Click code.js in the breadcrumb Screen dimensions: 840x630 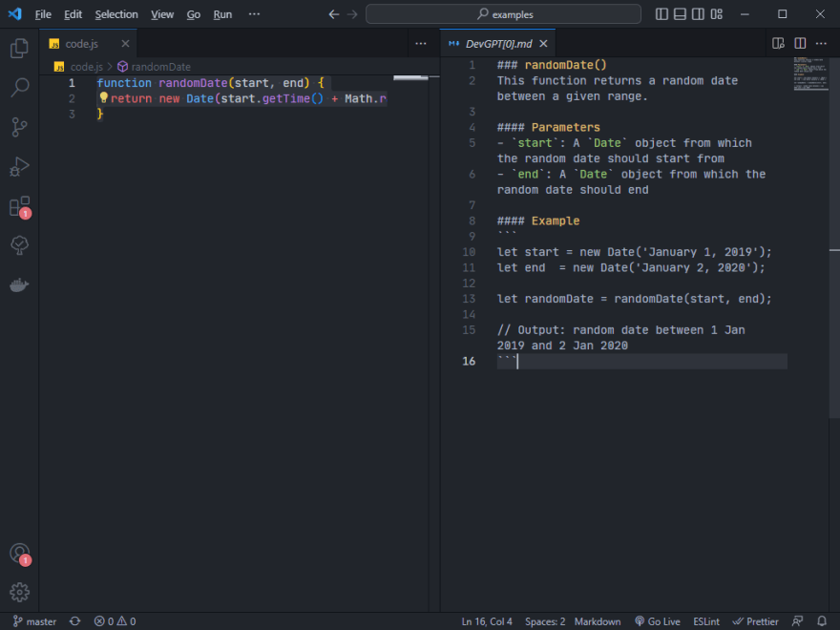coord(86,67)
